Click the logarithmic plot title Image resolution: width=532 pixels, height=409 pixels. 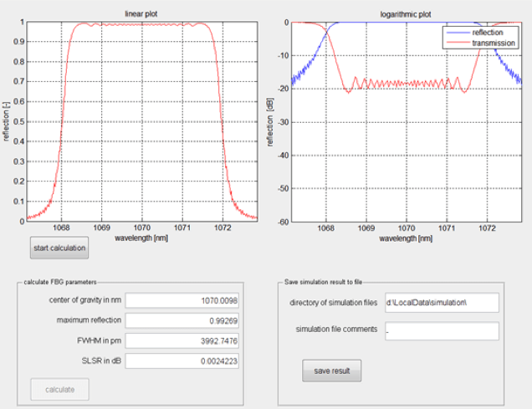coord(406,15)
